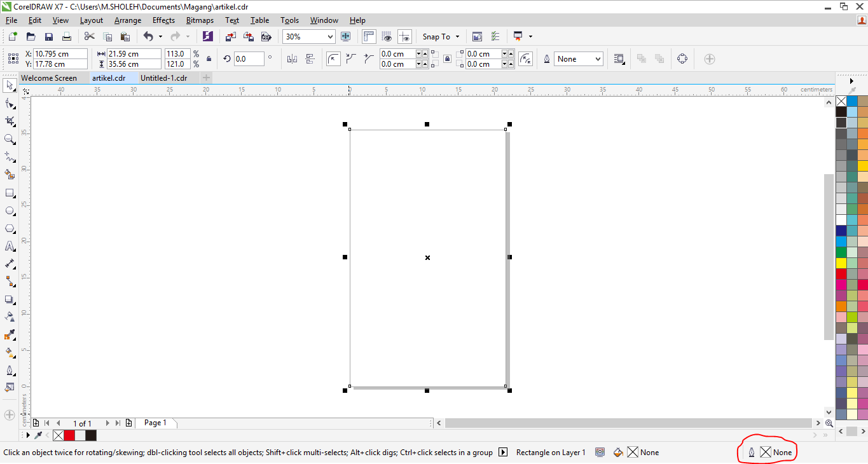Expand the Undo history dropdown arrow
The width and height of the screenshot is (868, 464).
click(x=160, y=36)
